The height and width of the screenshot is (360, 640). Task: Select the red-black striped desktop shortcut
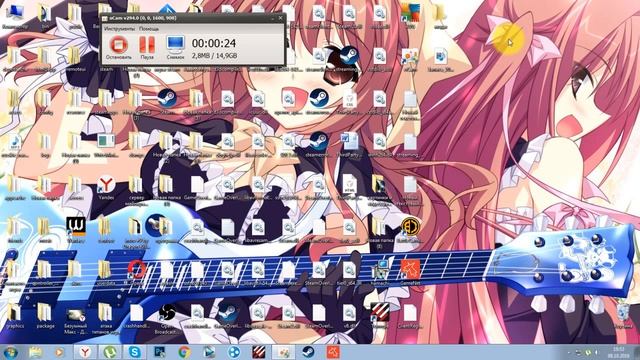pos(380,316)
